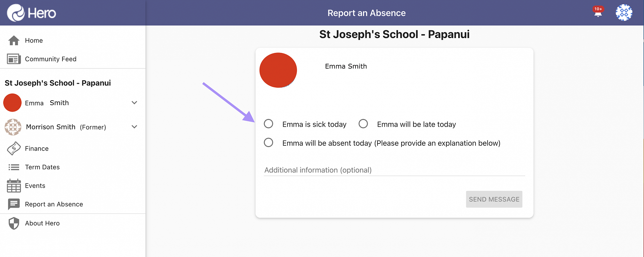Go to Report an Absence menu item
644x257 pixels.
click(x=54, y=204)
